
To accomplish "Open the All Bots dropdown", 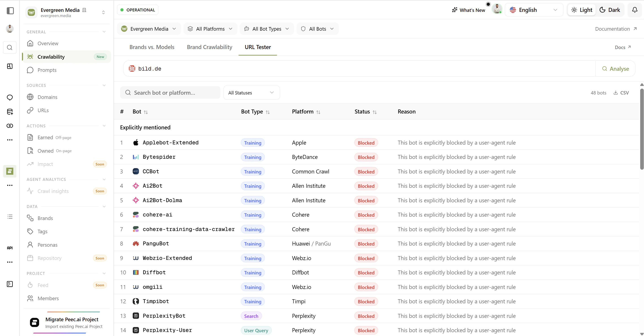I will [x=317, y=29].
